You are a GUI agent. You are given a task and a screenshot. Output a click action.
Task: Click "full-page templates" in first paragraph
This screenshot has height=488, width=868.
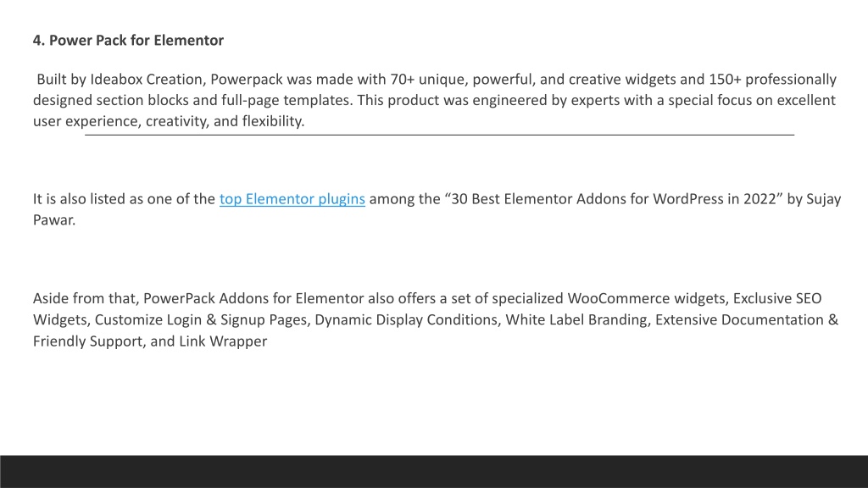click(x=287, y=100)
